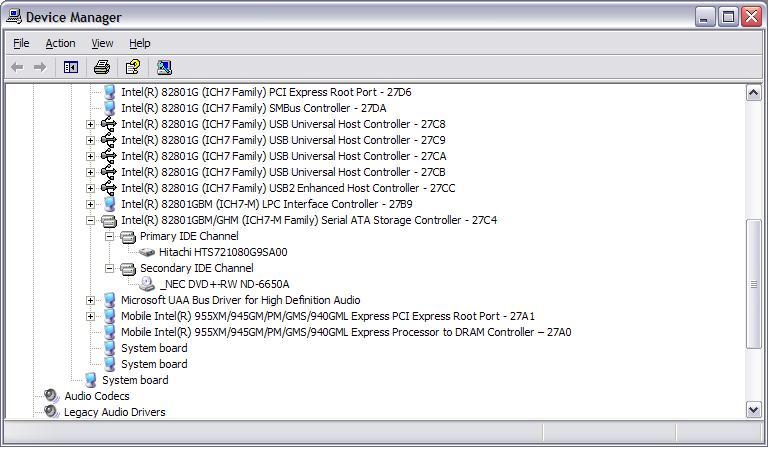Open the Help menu
This screenshot has height=450, width=769.
pos(140,43)
